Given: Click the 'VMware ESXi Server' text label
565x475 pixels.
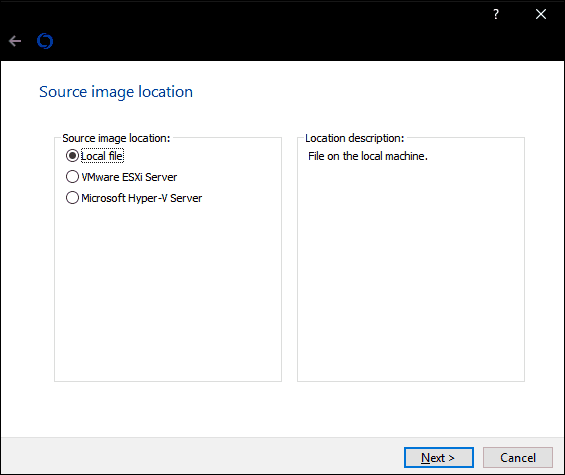Looking at the screenshot, I should tap(129, 177).
